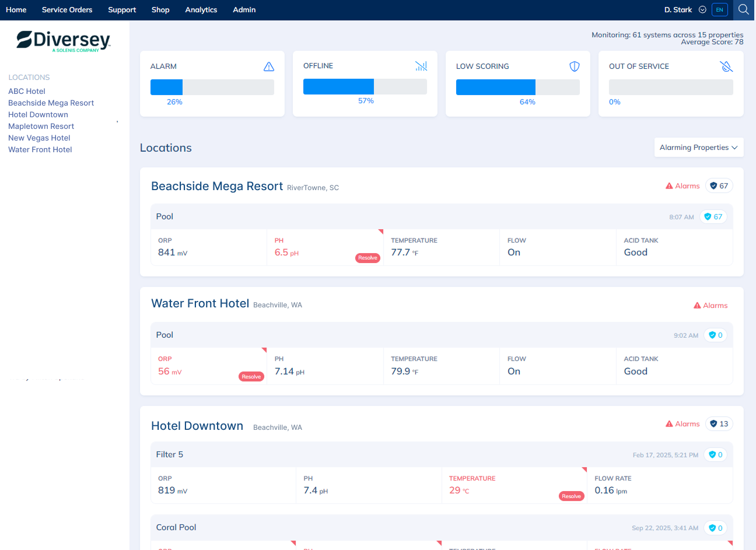Resolve the Filter 5 temperature alarm

tap(571, 496)
